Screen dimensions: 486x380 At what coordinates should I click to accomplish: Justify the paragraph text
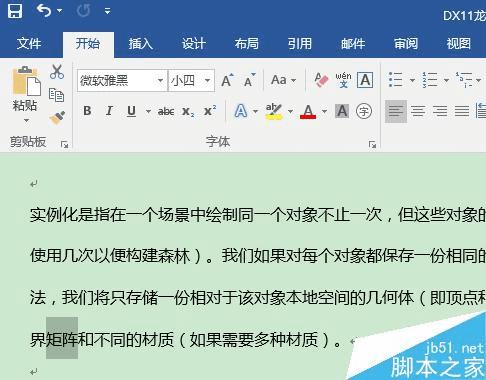tap(462, 111)
